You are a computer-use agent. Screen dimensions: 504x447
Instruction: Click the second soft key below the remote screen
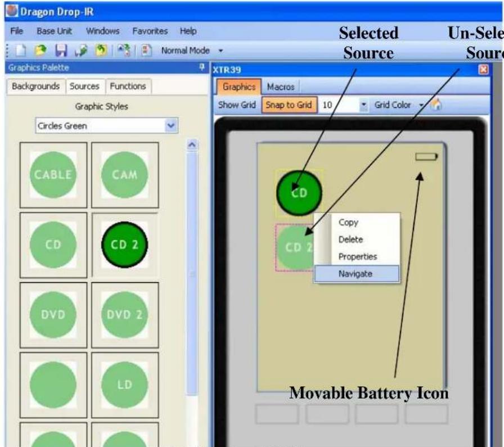click(x=327, y=414)
